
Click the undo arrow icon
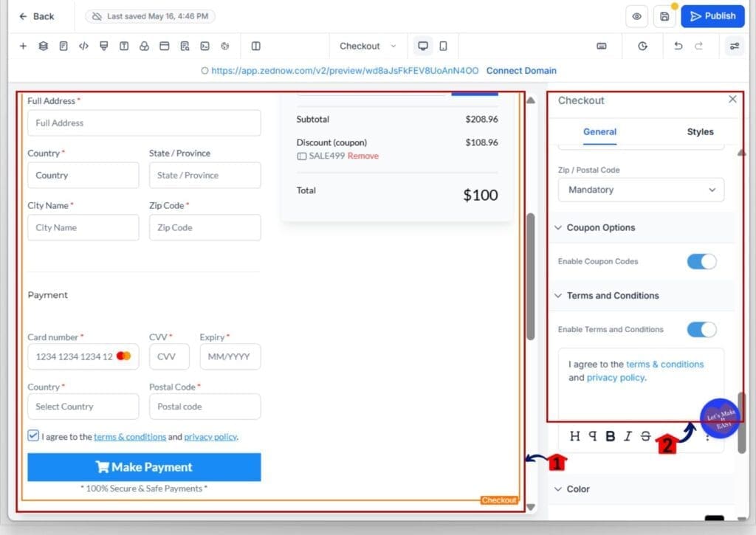coord(678,46)
